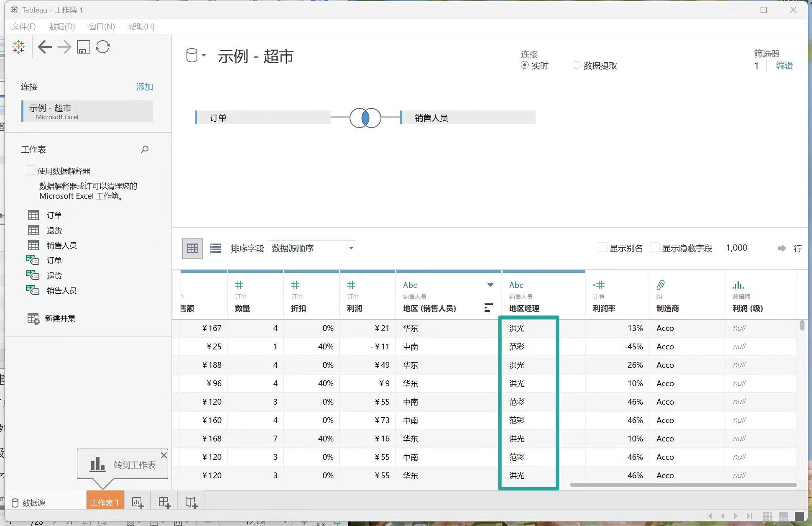Click 添加 link next to 连接
The image size is (812, 526).
(x=144, y=87)
